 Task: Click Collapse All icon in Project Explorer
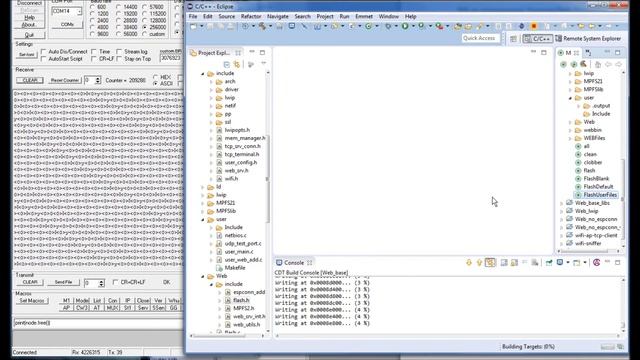(227, 64)
